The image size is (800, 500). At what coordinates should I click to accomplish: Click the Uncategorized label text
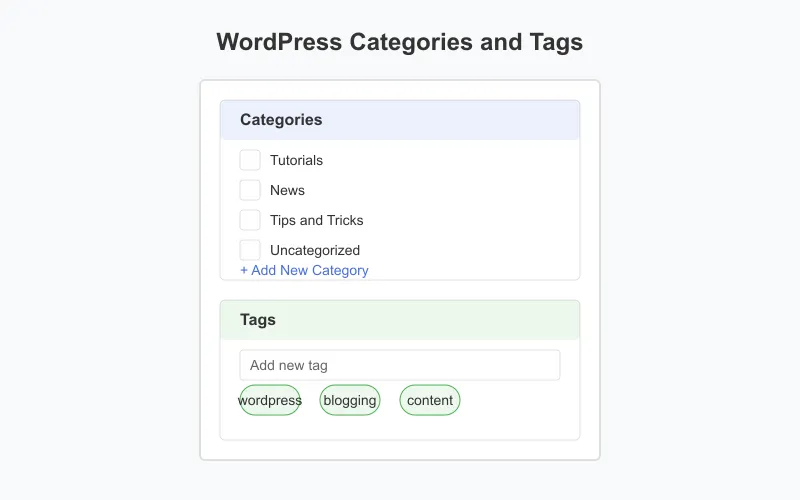(315, 251)
